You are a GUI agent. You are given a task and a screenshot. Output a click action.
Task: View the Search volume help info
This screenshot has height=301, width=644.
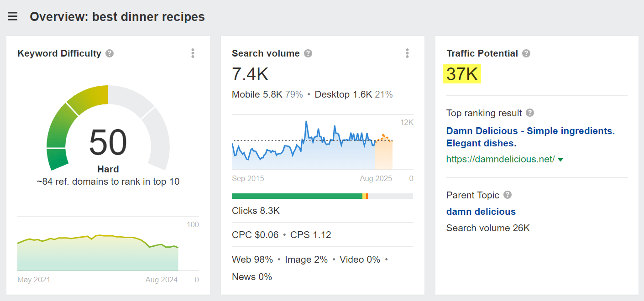pos(308,53)
